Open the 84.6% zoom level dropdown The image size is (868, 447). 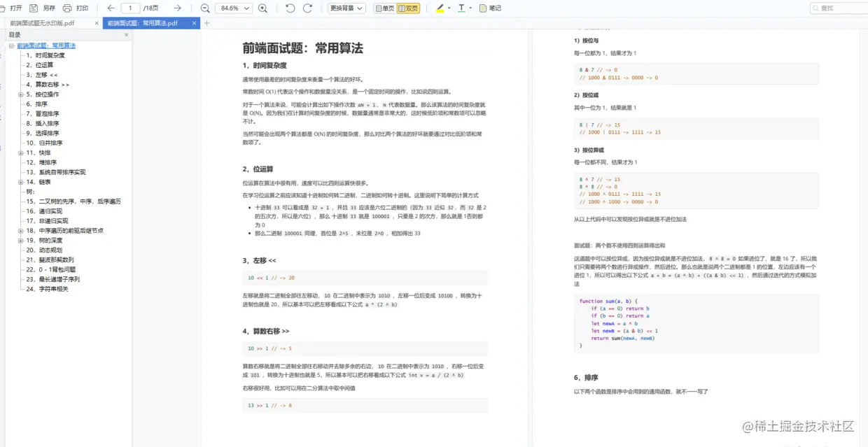(234, 8)
